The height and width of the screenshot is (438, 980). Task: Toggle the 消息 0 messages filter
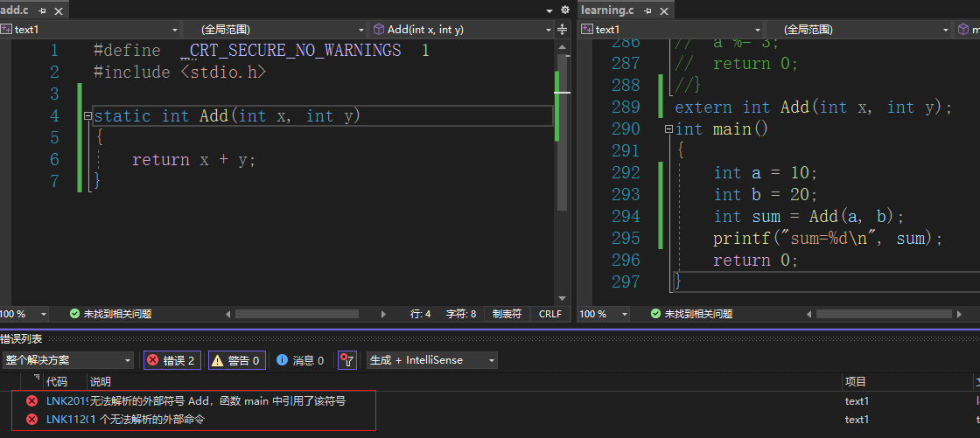click(301, 360)
